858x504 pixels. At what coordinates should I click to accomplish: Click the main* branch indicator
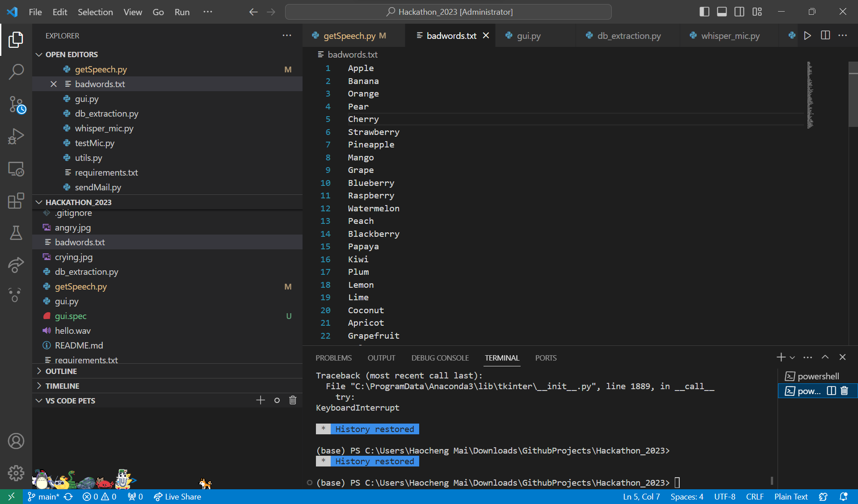coord(44,497)
